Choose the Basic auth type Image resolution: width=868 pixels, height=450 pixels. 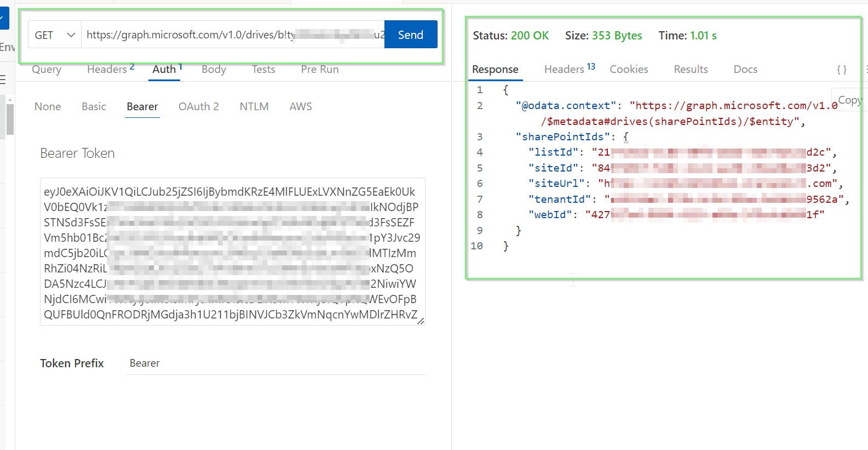(94, 107)
